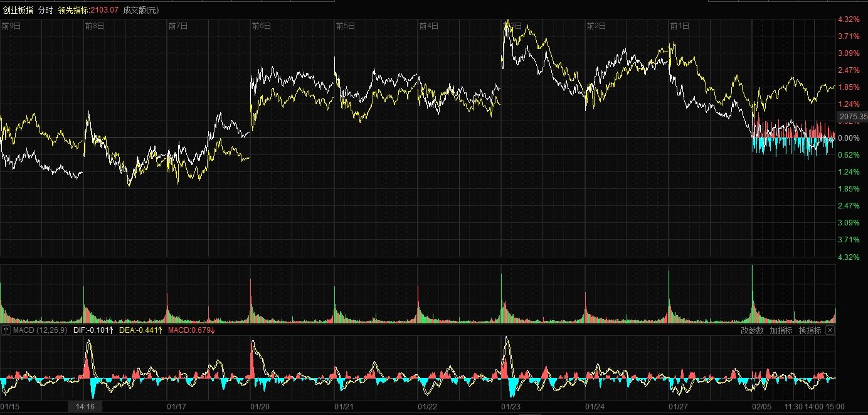The image size is (868, 415).
Task: Select the 前5日 day column header
Action: tap(346, 26)
